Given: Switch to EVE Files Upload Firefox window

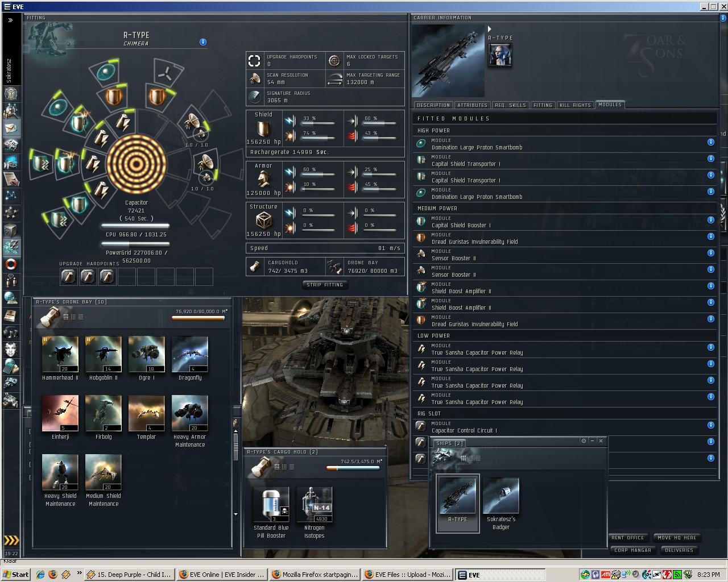Looking at the screenshot, I should (407, 575).
